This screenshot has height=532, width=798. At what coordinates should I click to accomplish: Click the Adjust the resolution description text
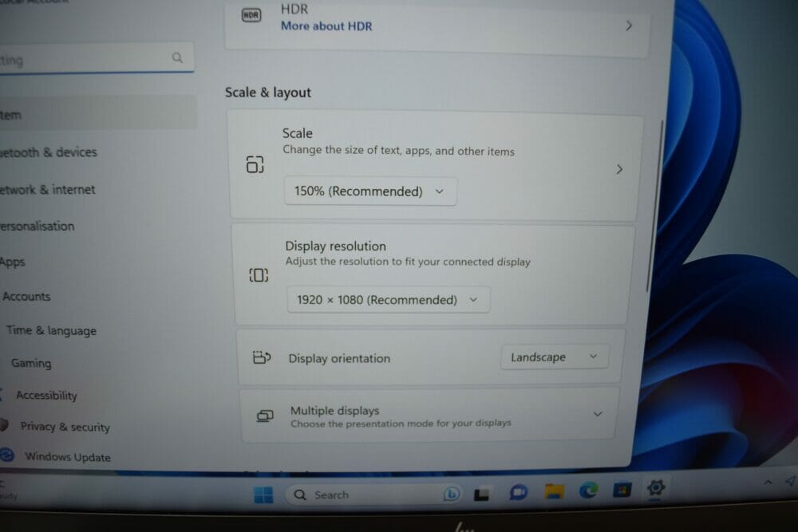(408, 262)
